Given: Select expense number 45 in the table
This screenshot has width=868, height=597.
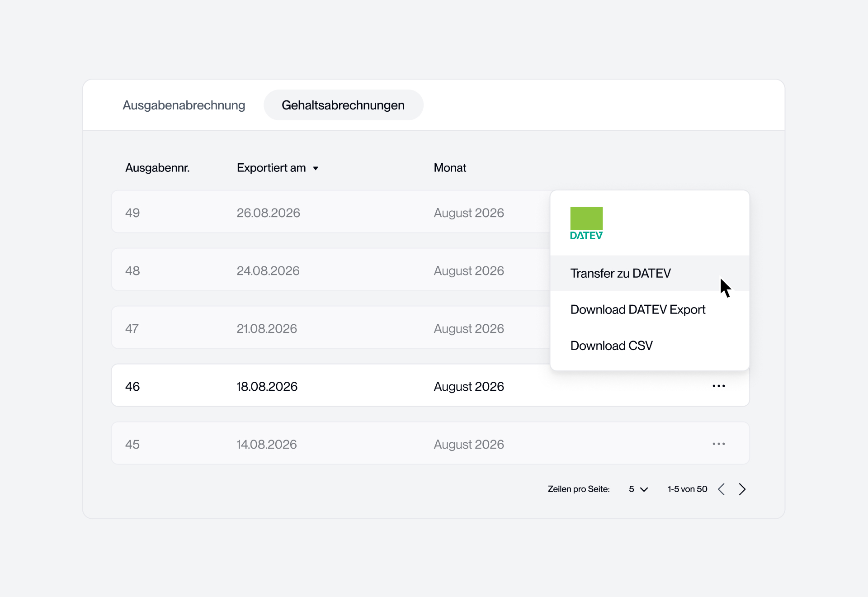Looking at the screenshot, I should (x=132, y=444).
